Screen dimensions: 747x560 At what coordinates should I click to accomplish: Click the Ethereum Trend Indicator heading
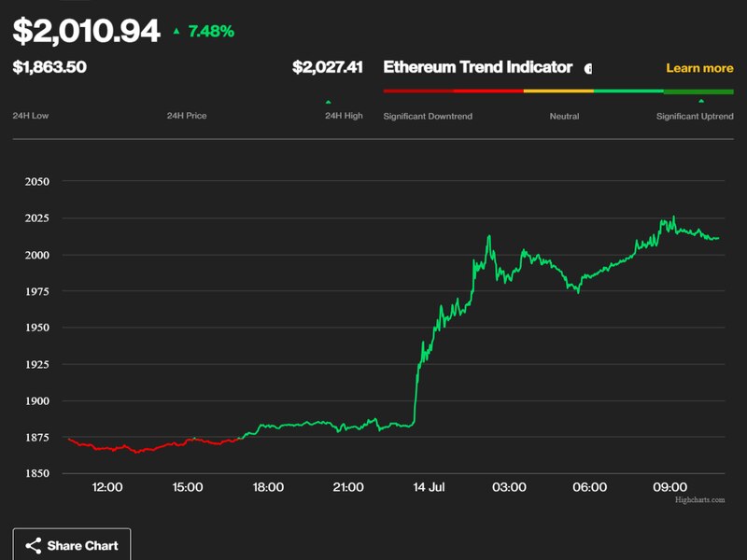click(478, 67)
